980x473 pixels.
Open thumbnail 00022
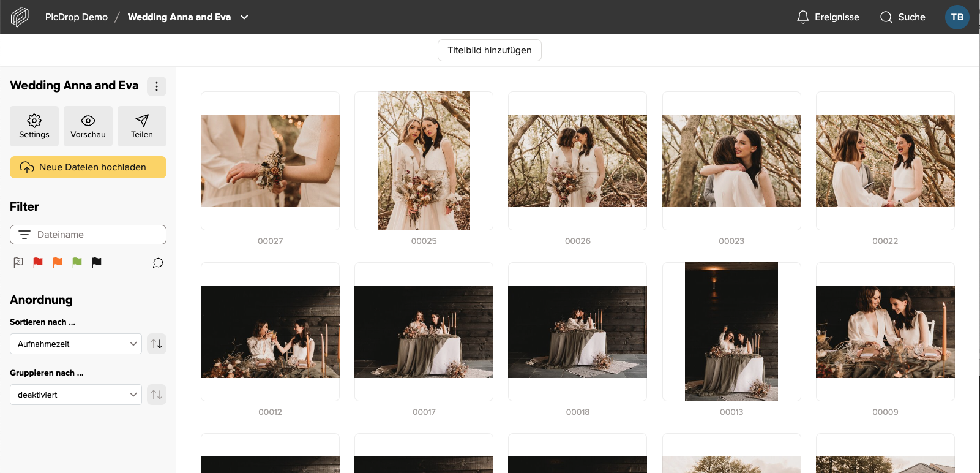885,161
